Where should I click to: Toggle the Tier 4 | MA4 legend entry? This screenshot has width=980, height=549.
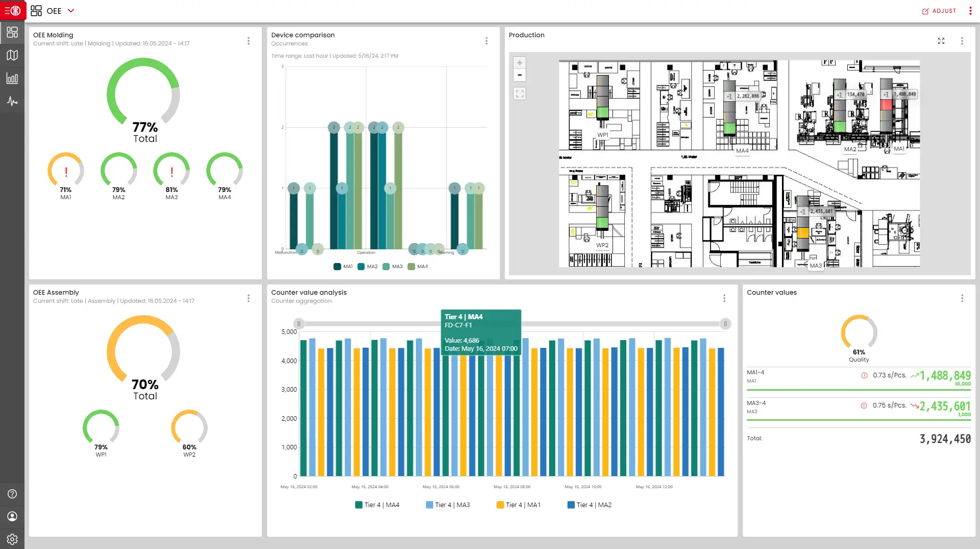tap(377, 505)
